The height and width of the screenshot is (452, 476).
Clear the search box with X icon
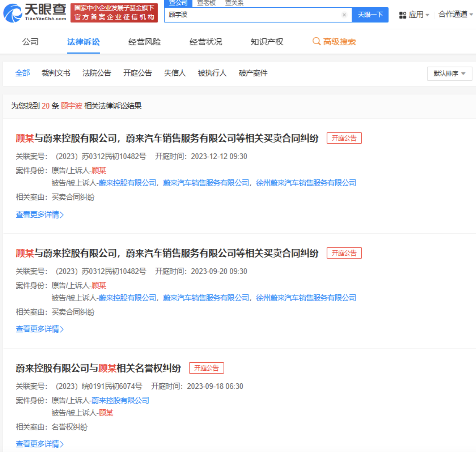coord(344,15)
